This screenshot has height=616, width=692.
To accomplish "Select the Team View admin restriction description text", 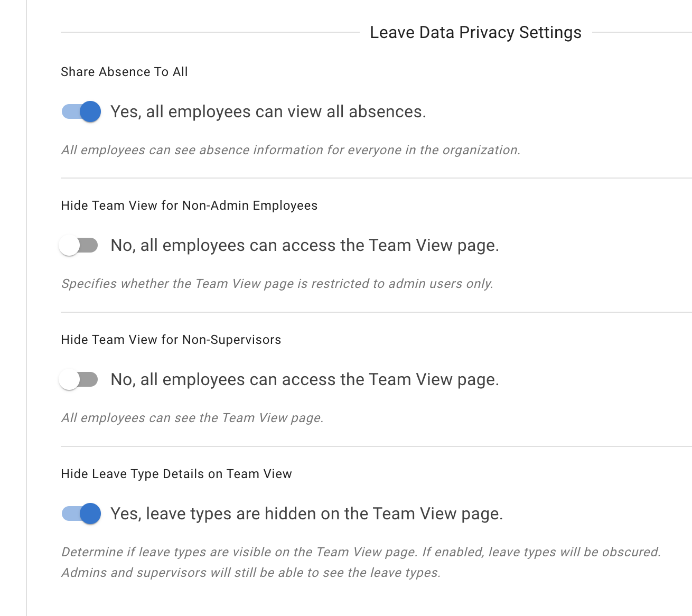I will (x=277, y=284).
